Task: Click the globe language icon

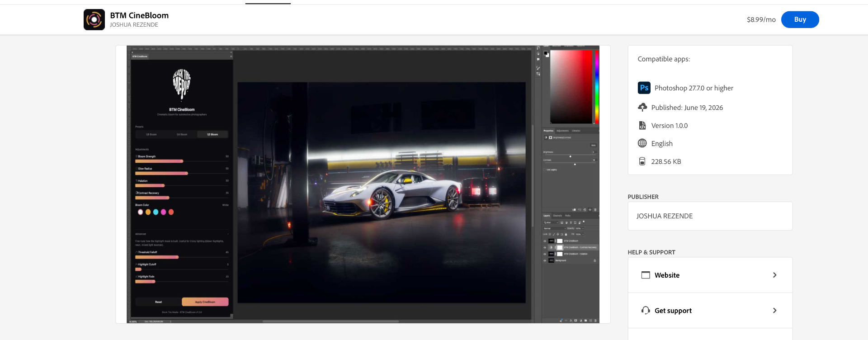Action: (x=642, y=143)
